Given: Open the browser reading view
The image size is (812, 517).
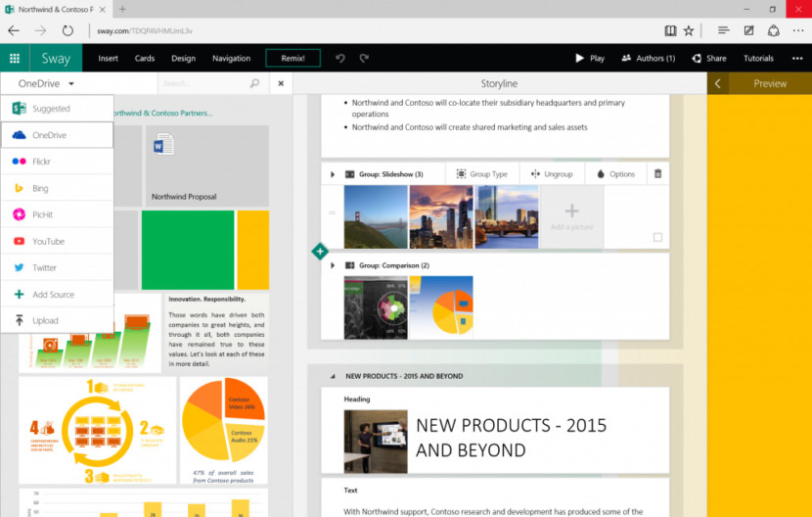Looking at the screenshot, I should (x=670, y=30).
